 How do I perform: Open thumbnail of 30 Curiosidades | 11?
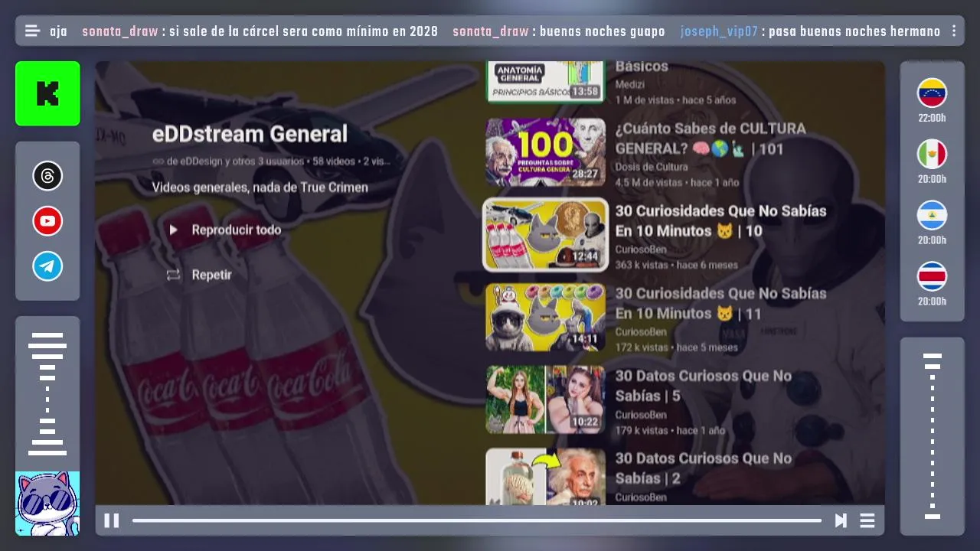click(545, 318)
